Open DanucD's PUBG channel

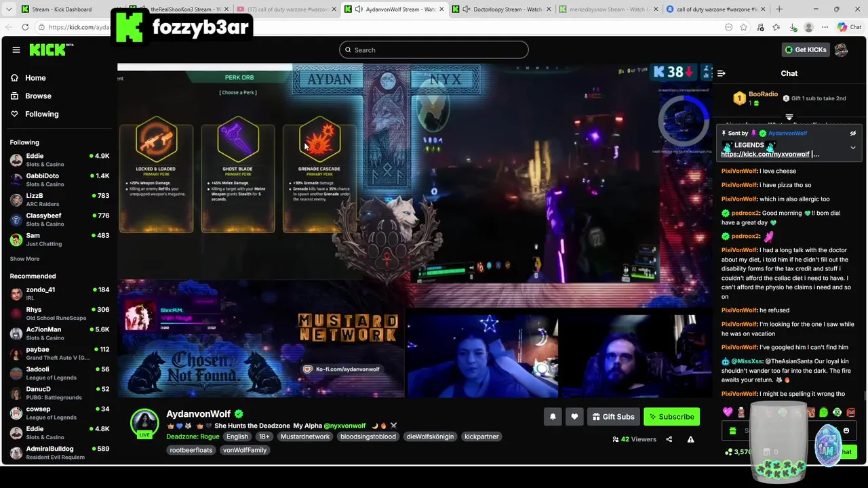point(59,393)
